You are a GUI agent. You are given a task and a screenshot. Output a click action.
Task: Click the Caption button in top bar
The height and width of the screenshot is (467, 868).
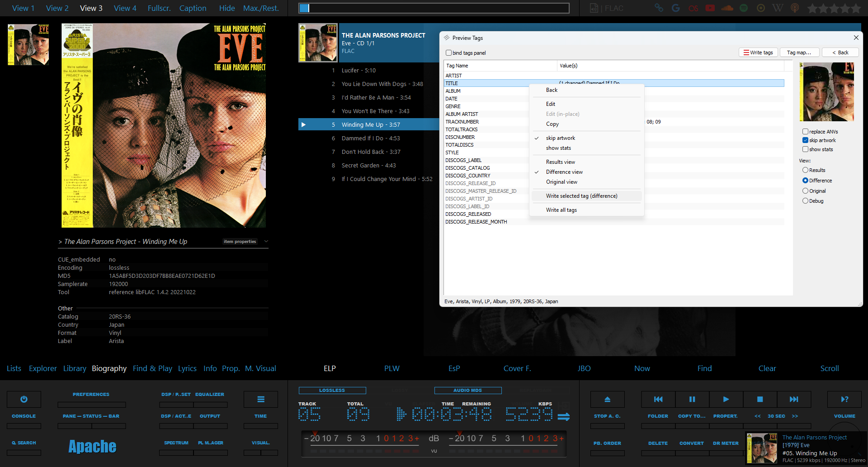click(193, 8)
